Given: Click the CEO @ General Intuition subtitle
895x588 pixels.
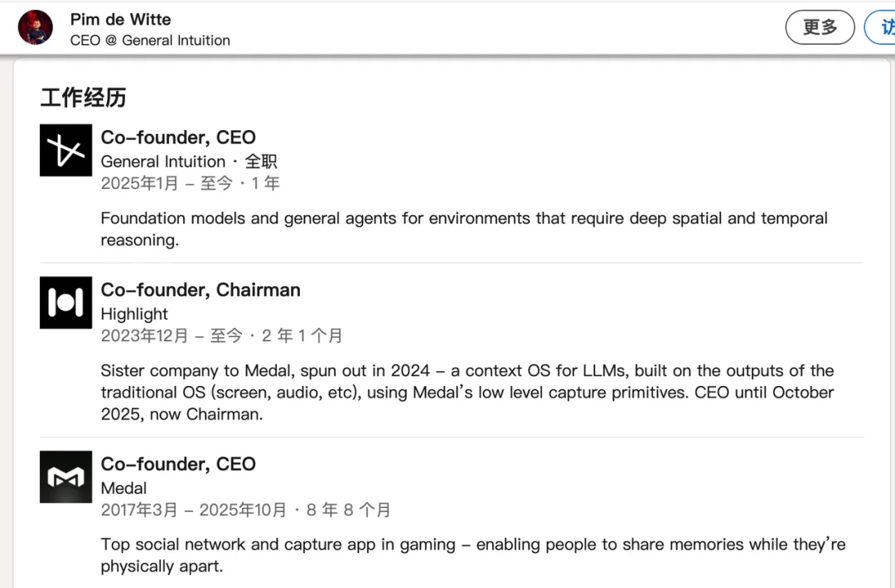Looking at the screenshot, I should 150,40.
